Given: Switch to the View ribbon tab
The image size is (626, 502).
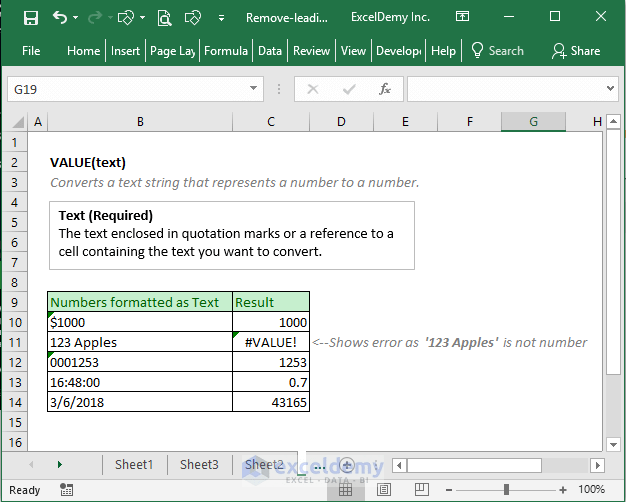Looking at the screenshot, I should [353, 51].
